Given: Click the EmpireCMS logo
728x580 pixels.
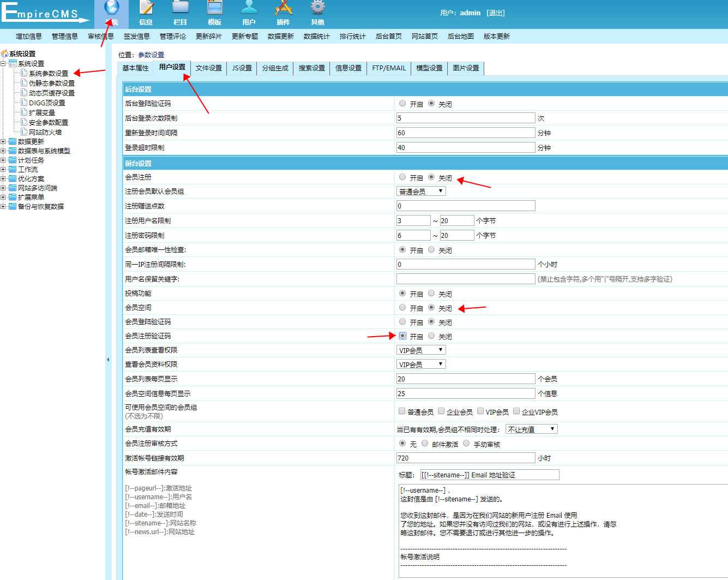Looking at the screenshot, I should point(45,13).
